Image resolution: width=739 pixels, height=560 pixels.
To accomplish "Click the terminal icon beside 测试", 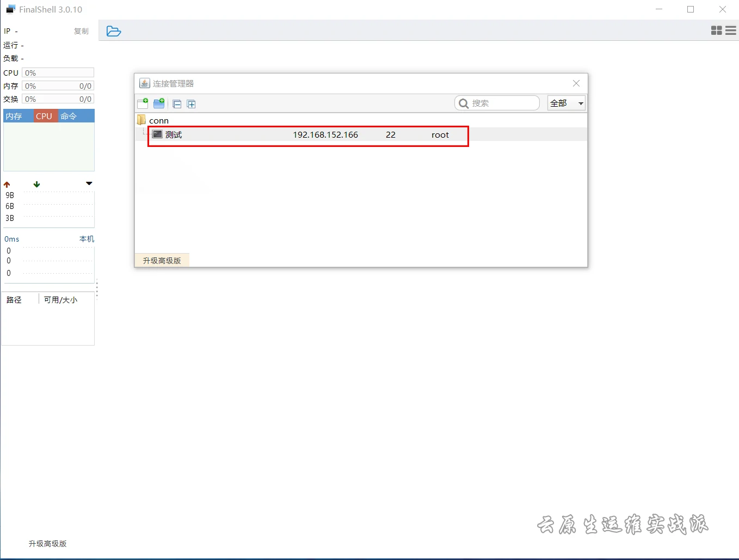I will pyautogui.click(x=157, y=134).
